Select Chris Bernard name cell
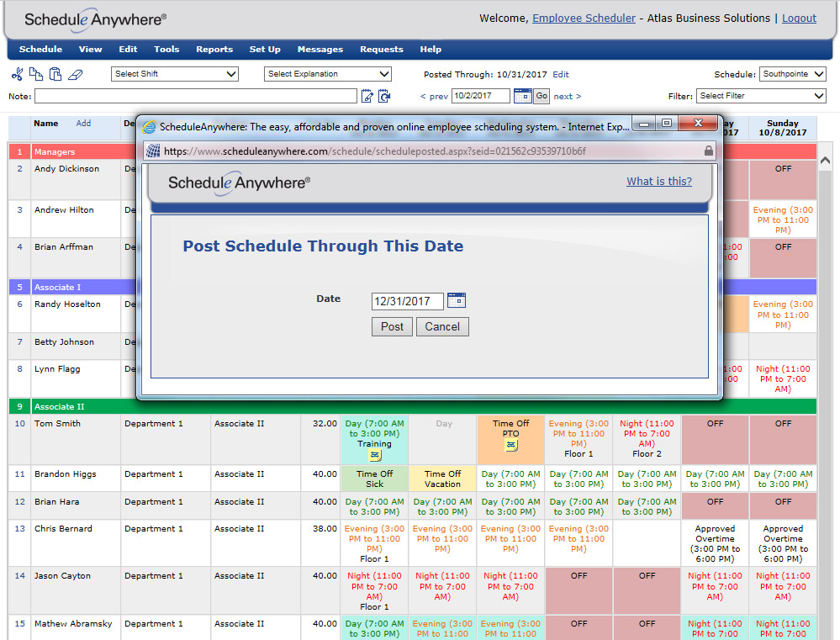The height and width of the screenshot is (640, 840). click(76, 543)
